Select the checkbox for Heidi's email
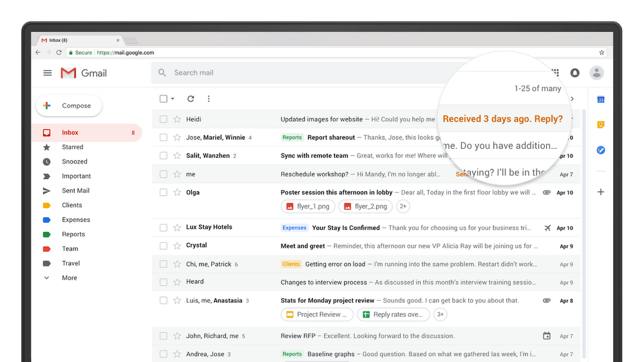Viewport: 644px width, 362px height. (x=164, y=119)
